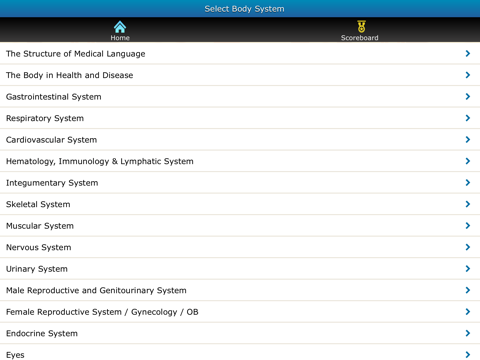Click the chevron beside Cardiovascular System

pyautogui.click(x=468, y=139)
